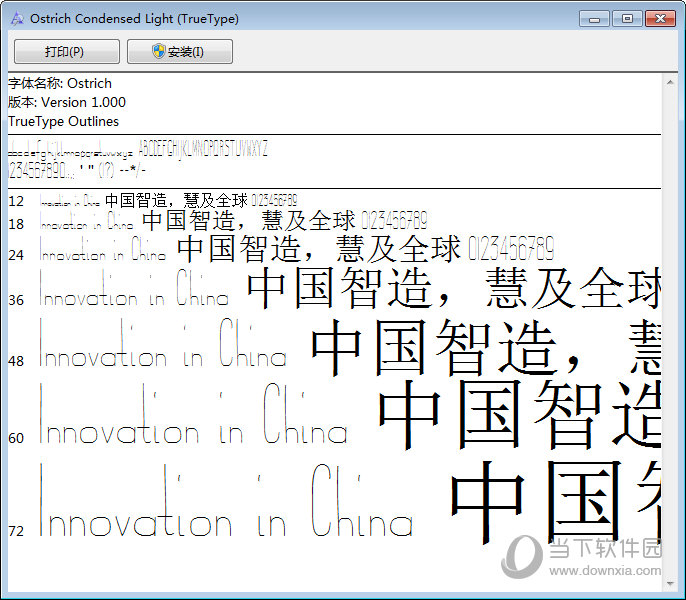Select the text 版本: Version 1.000
Image resolution: width=686 pixels, height=600 pixels.
pyautogui.click(x=66, y=102)
